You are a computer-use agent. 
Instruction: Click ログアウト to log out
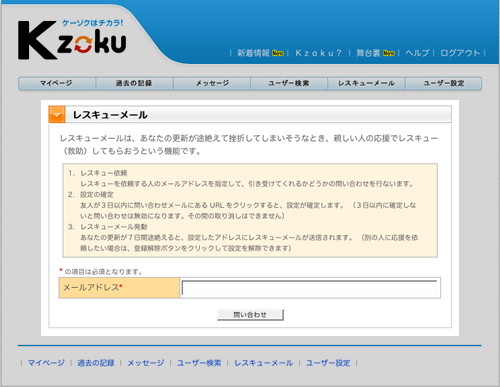(460, 53)
